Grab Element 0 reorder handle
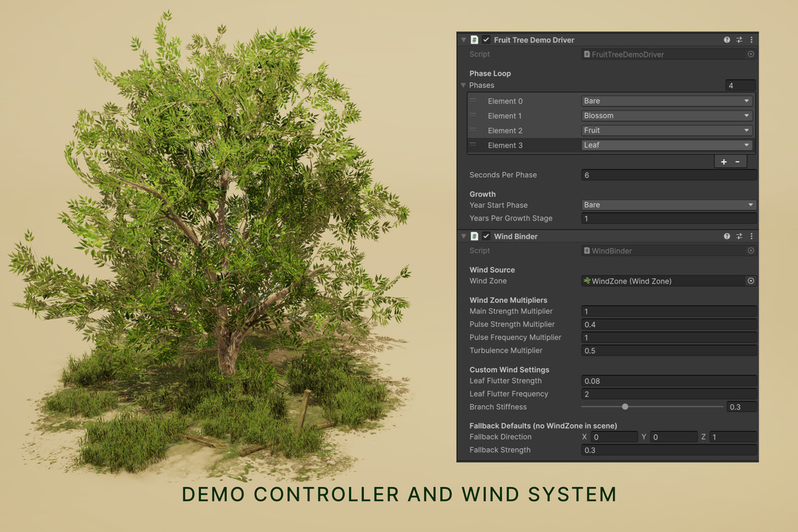Viewport: 798px width, 532px height. click(x=473, y=100)
